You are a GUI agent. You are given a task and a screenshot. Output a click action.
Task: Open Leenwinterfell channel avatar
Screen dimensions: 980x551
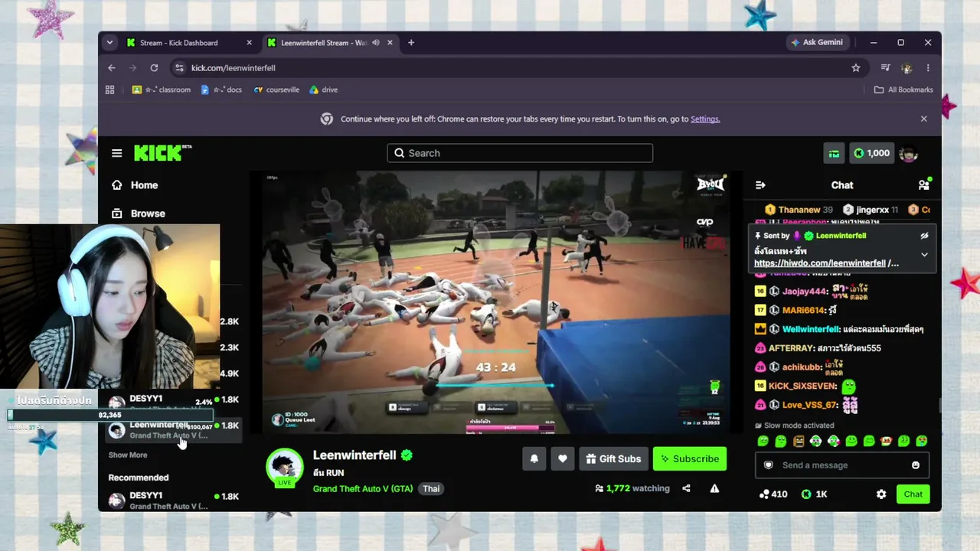(x=285, y=467)
